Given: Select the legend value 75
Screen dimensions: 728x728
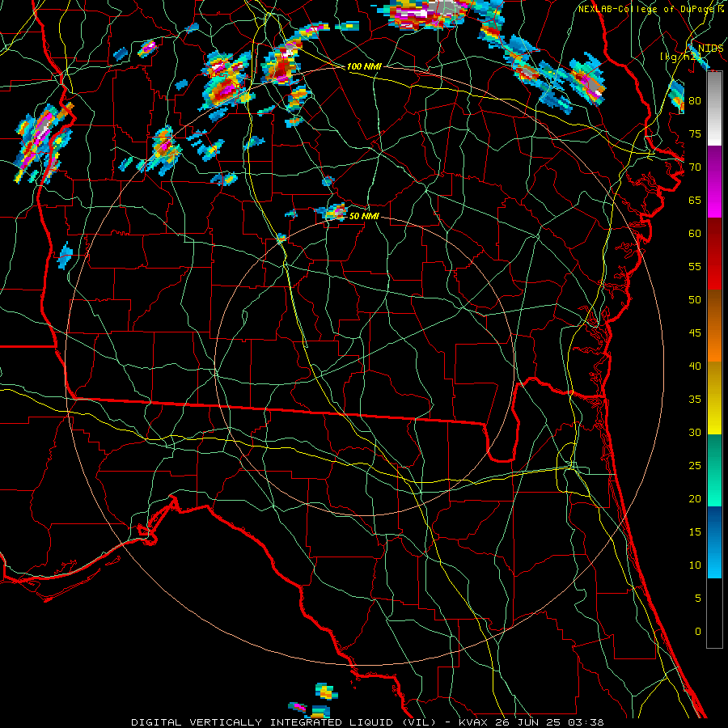Looking at the screenshot, I should (x=695, y=133).
